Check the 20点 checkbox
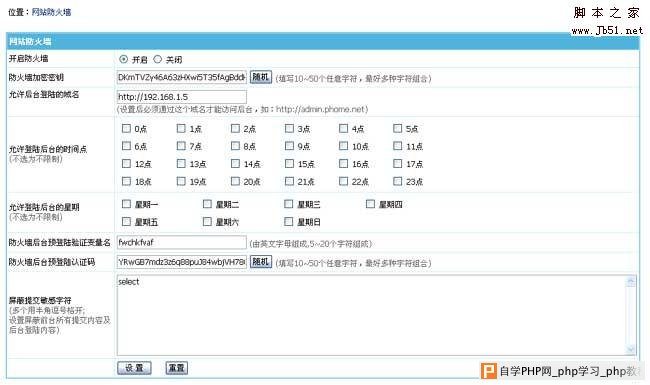 [235, 181]
